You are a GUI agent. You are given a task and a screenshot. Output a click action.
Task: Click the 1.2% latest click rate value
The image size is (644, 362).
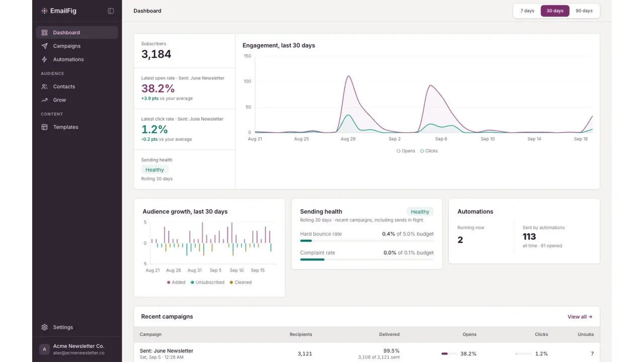(154, 129)
